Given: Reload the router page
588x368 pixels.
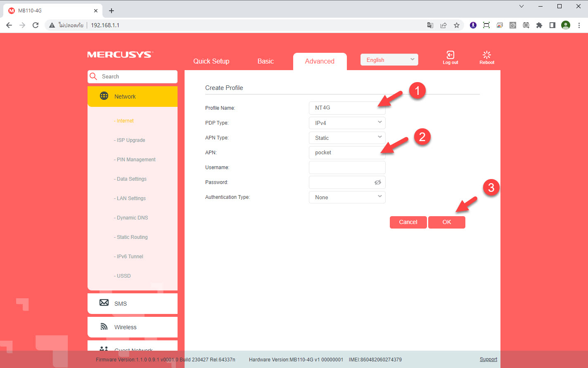Looking at the screenshot, I should 36,25.
